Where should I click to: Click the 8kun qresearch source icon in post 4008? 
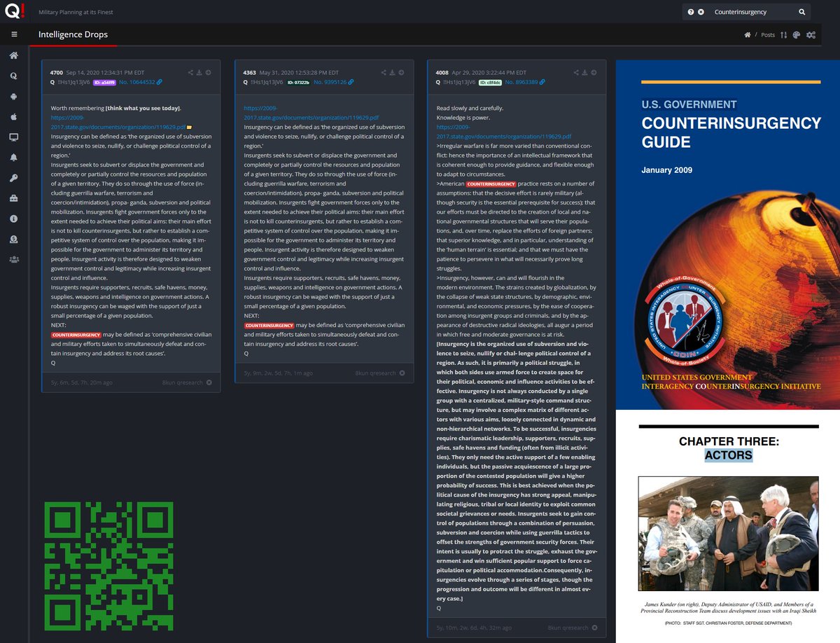click(x=594, y=628)
